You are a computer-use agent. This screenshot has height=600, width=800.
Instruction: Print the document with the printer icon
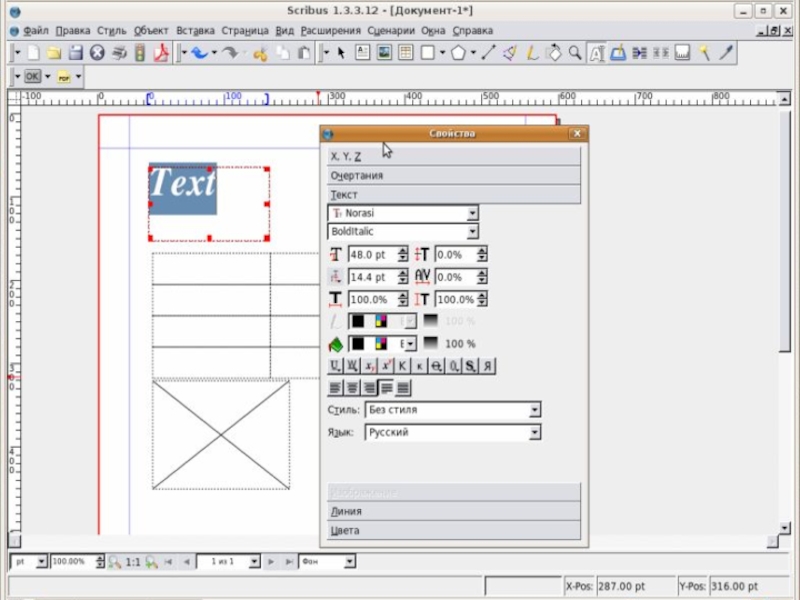pos(119,53)
